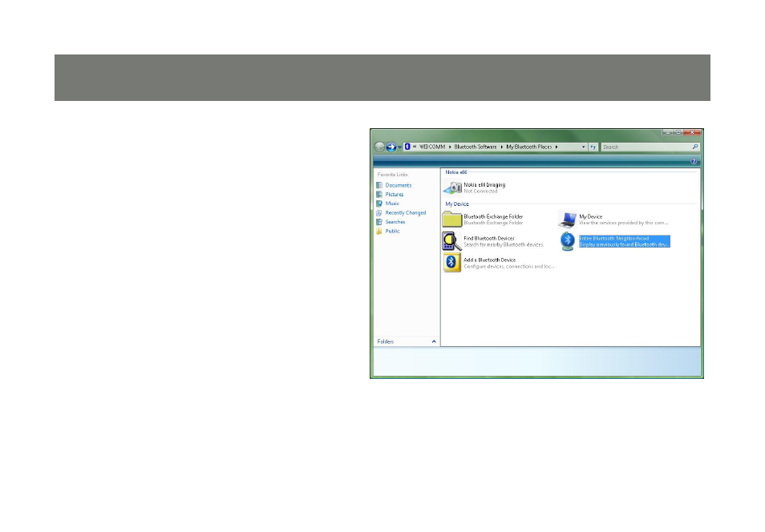Click the 'My Device' group header
The image size is (765, 532).
[x=457, y=204]
